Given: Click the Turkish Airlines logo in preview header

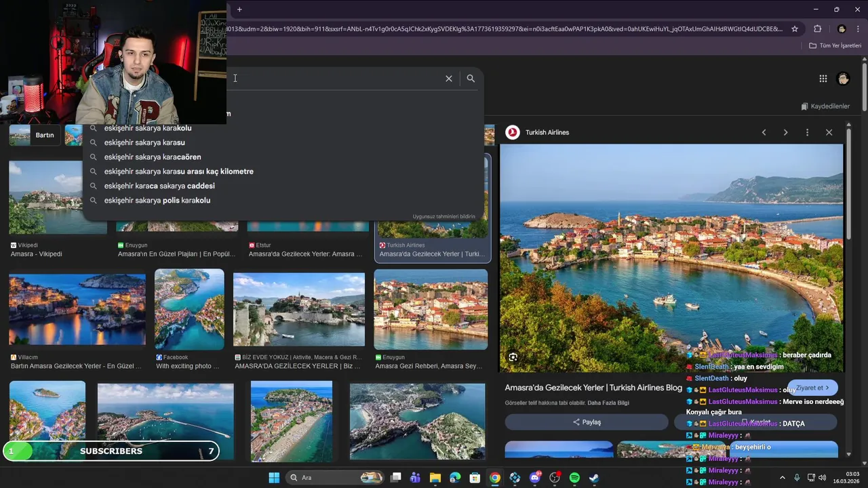Looking at the screenshot, I should click(513, 132).
